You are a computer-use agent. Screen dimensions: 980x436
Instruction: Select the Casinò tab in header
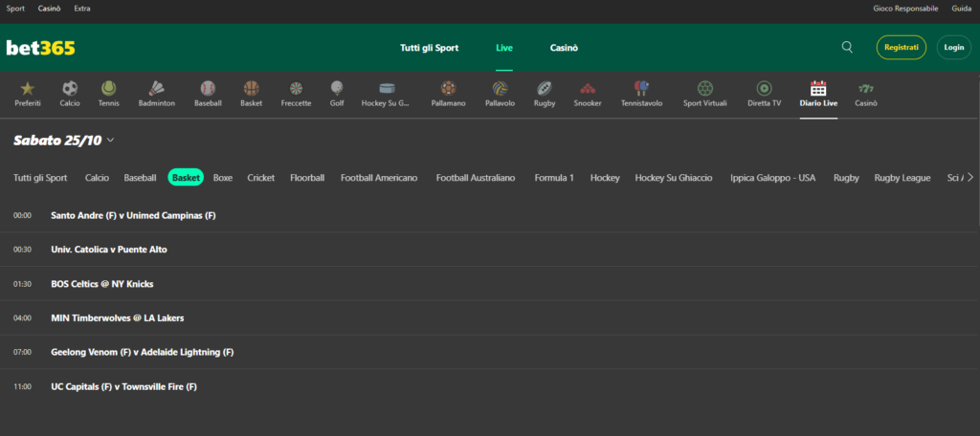point(564,48)
